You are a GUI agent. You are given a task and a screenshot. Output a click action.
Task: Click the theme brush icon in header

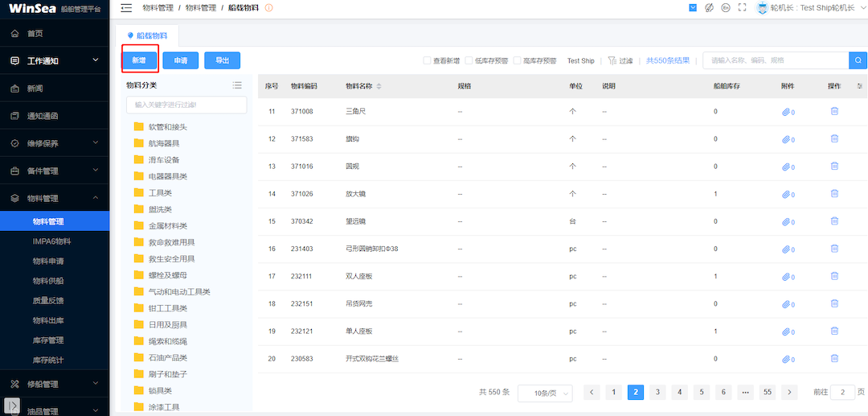click(709, 8)
